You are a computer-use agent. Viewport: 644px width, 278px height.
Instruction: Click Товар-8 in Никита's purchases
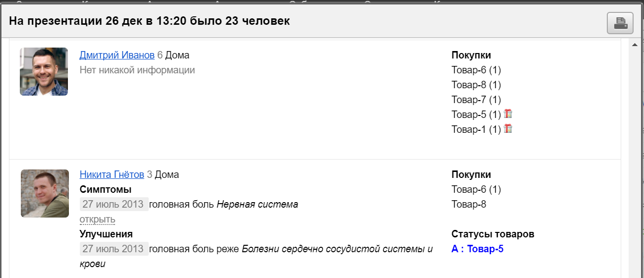click(468, 204)
